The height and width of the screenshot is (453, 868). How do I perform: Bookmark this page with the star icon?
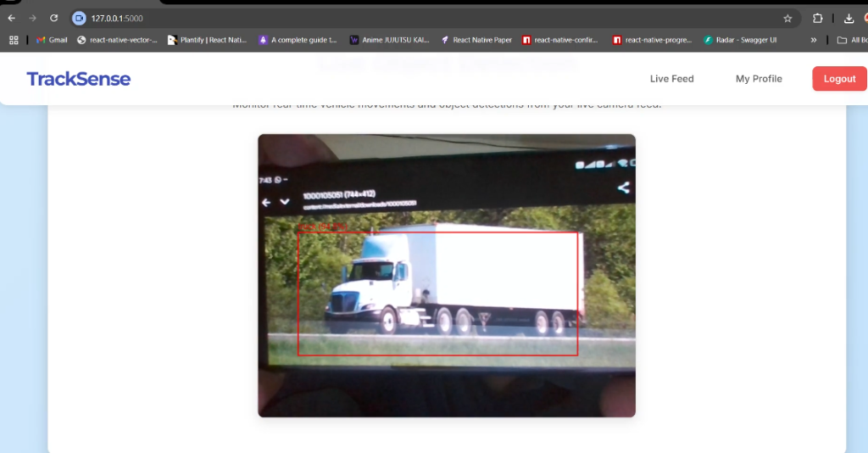(787, 19)
